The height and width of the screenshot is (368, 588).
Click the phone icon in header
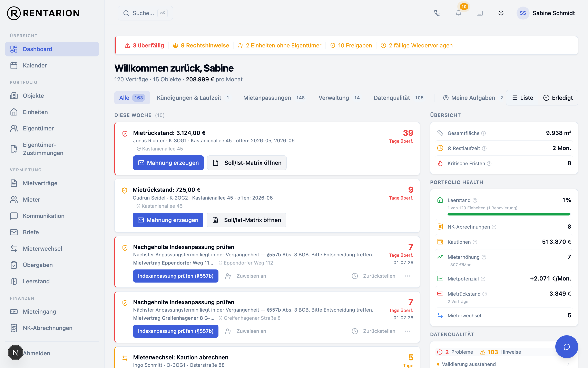(x=437, y=13)
